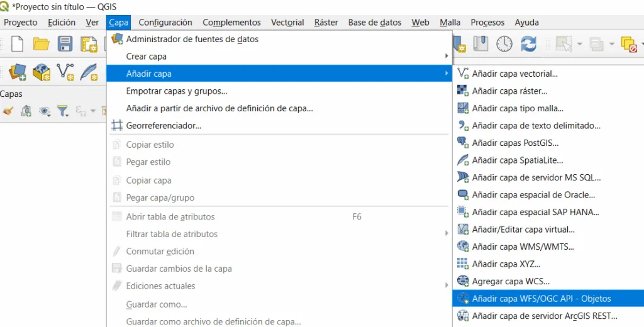Open dropdown arrow next to epsilon filter
Image resolution: width=644 pixels, height=327 pixels.
[93, 111]
